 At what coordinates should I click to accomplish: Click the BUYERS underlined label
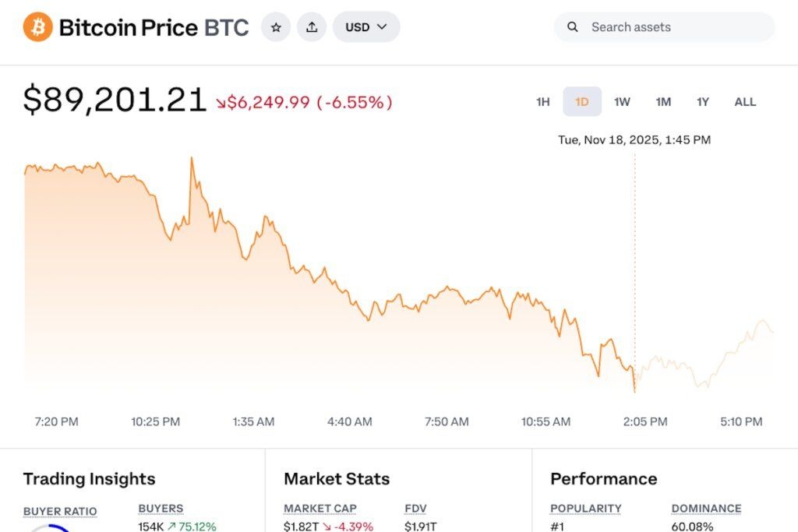click(x=161, y=509)
